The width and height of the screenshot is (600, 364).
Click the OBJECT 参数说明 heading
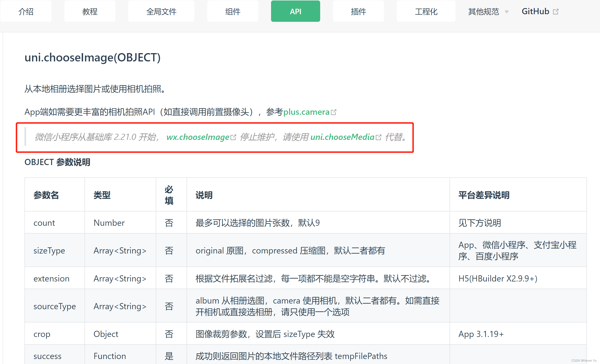[x=57, y=162]
